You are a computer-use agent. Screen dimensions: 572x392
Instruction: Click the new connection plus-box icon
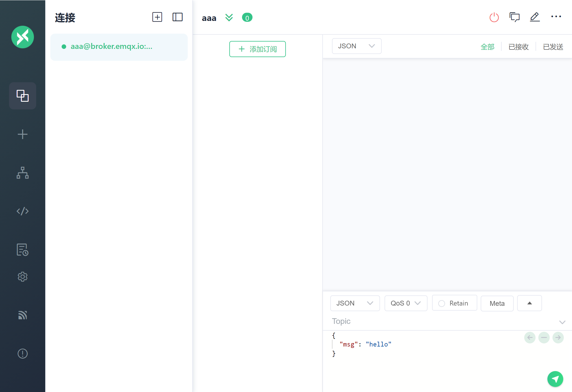(x=157, y=17)
